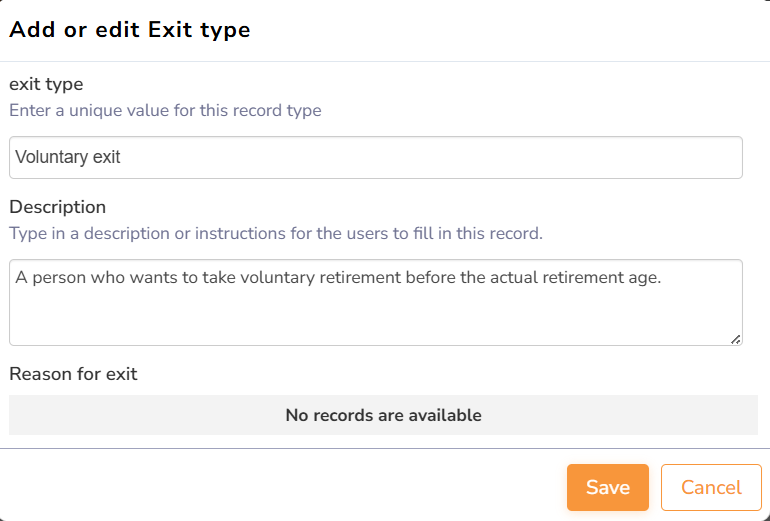Viewport: 770px width, 521px height.
Task: Click empty right side of exit type field
Action: 500,158
